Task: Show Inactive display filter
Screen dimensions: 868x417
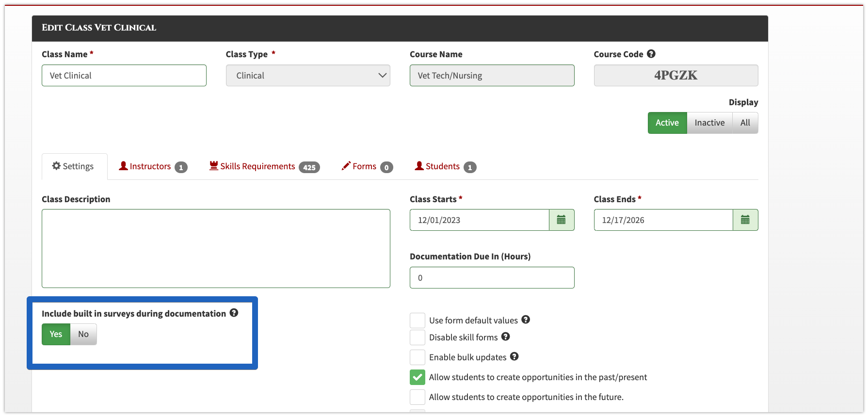Action: 709,123
